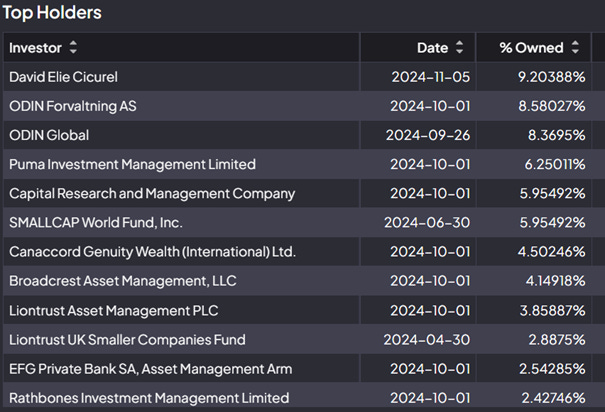Click date 2024-11-05 for David Elie Cicurel
605x412 pixels.
tap(431, 77)
